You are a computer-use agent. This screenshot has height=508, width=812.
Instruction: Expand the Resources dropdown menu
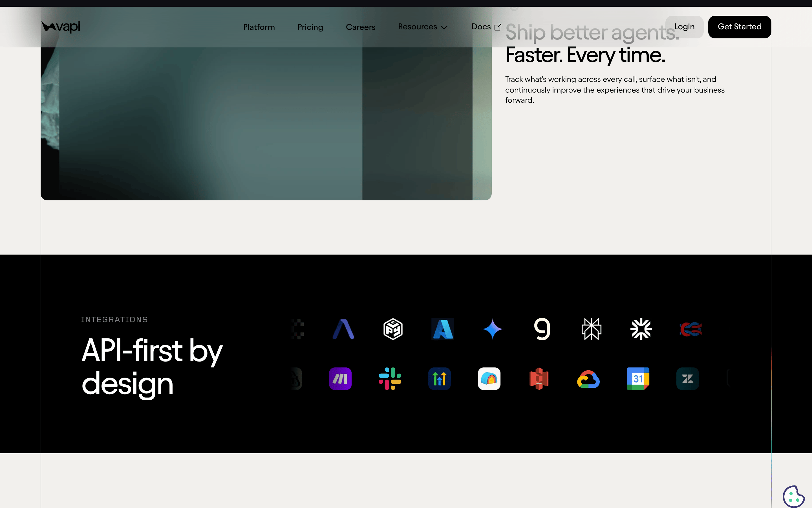coord(423,27)
